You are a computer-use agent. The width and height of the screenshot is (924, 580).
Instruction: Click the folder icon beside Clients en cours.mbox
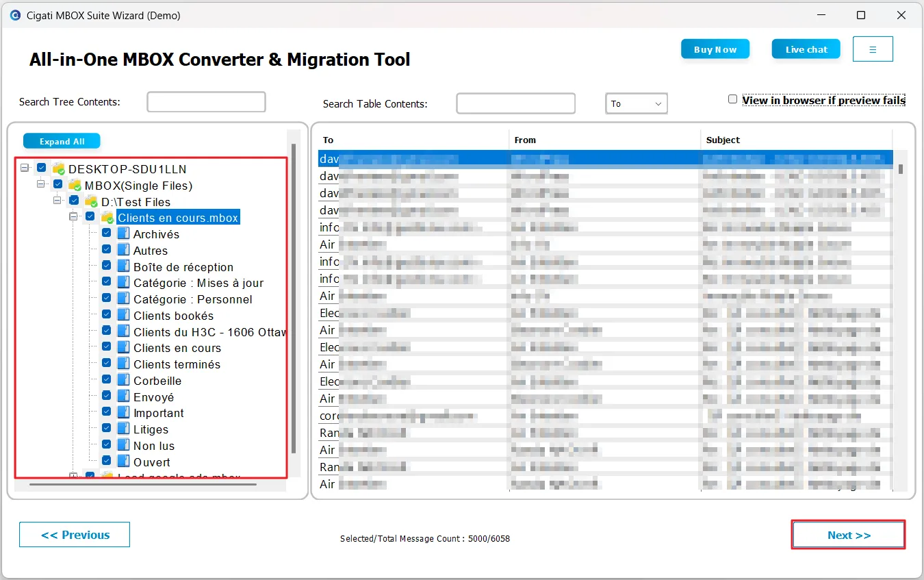click(x=107, y=218)
